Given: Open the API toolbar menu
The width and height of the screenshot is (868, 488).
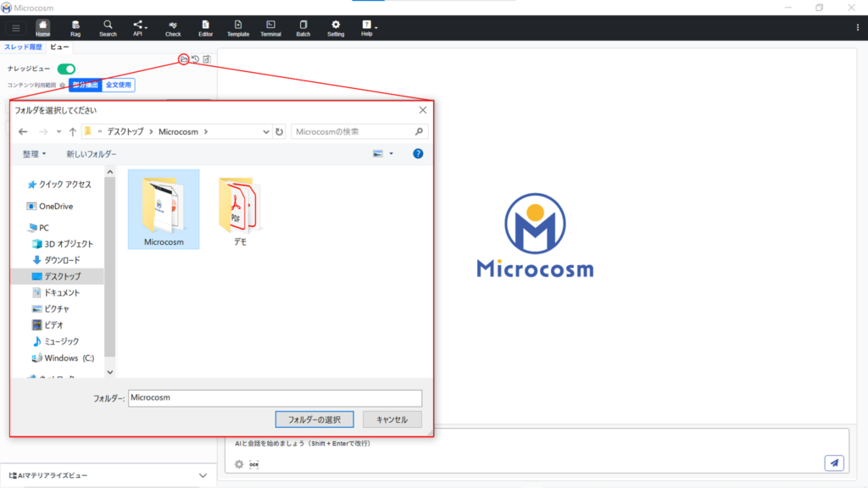Looking at the screenshot, I should click(139, 28).
